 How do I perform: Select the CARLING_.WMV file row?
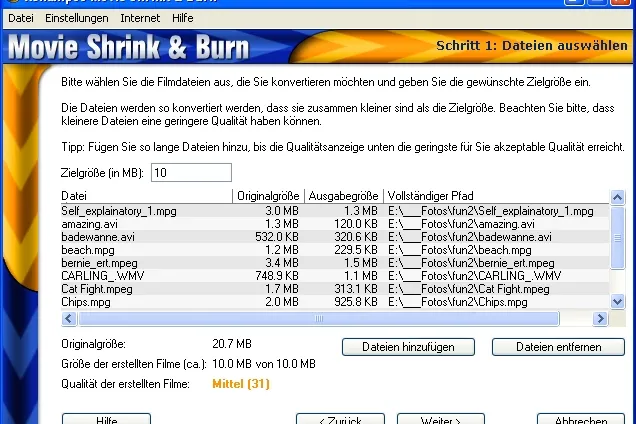coord(335,276)
